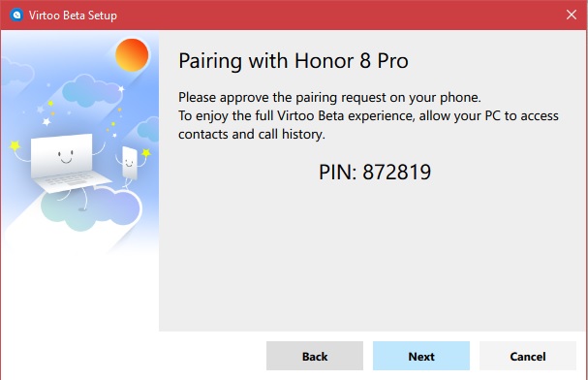Image resolution: width=588 pixels, height=380 pixels.
Task: Click the contacts and call history text
Action: [251, 134]
